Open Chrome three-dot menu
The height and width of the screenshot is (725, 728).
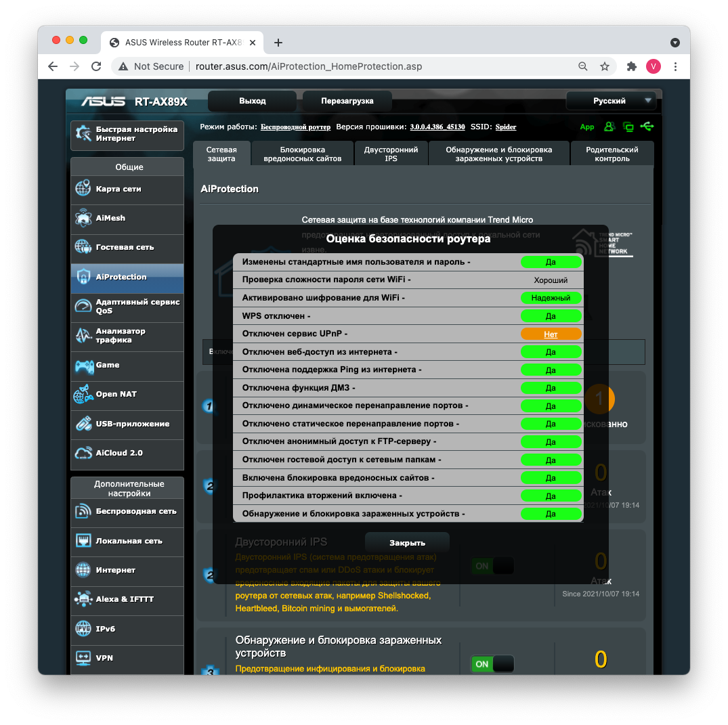click(x=675, y=66)
